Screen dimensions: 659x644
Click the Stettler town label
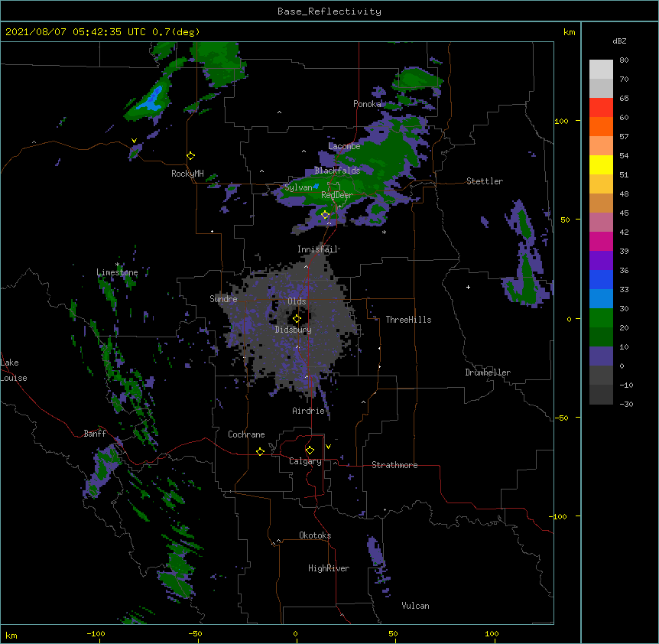tap(485, 181)
